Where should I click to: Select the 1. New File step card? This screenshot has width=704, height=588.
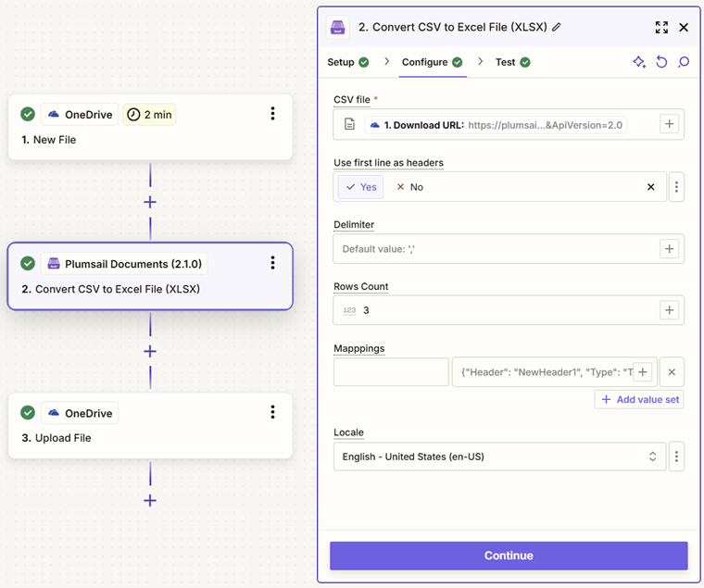coord(150,127)
